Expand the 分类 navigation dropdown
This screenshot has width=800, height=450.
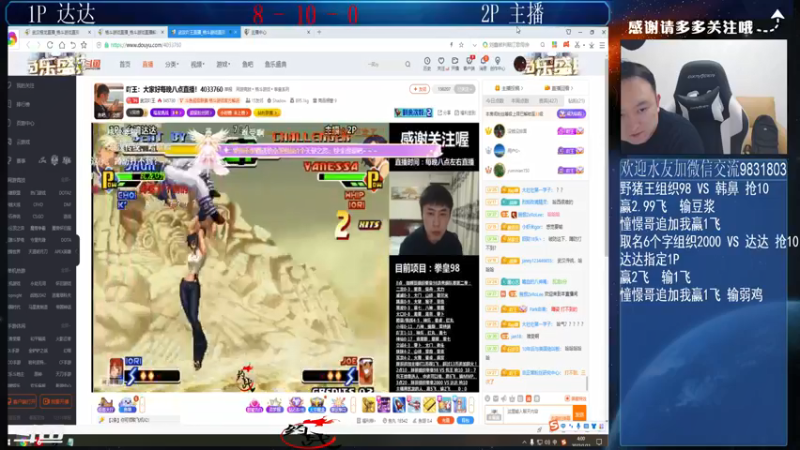tap(171, 64)
